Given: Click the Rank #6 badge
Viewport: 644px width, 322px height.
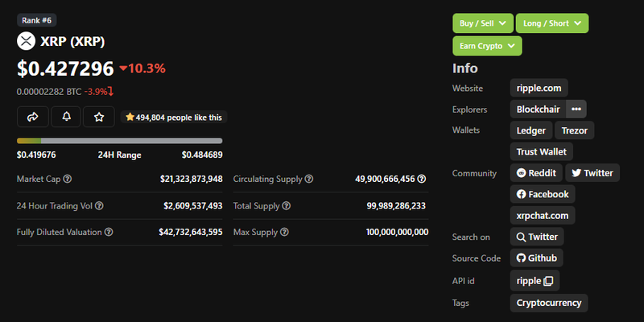Looking at the screenshot, I should [36, 20].
